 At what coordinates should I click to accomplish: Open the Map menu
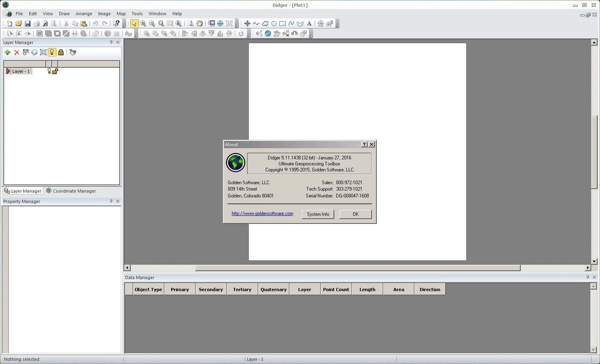[x=121, y=14]
